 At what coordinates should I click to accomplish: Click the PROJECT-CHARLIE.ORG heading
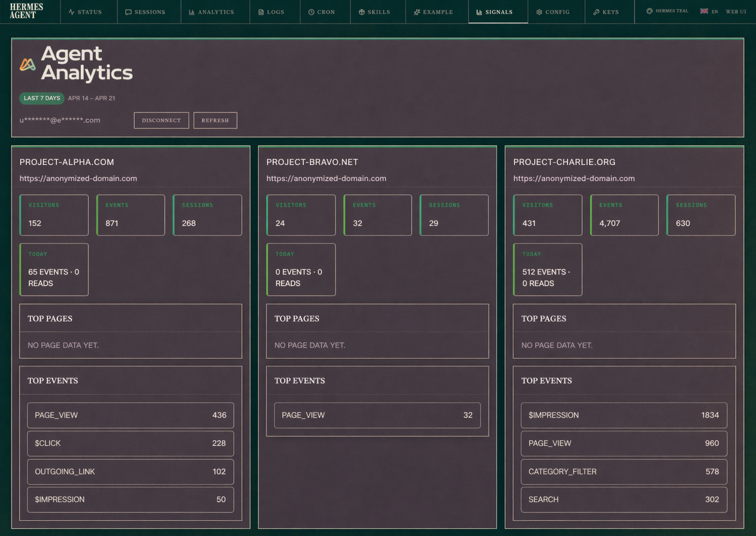pos(564,162)
